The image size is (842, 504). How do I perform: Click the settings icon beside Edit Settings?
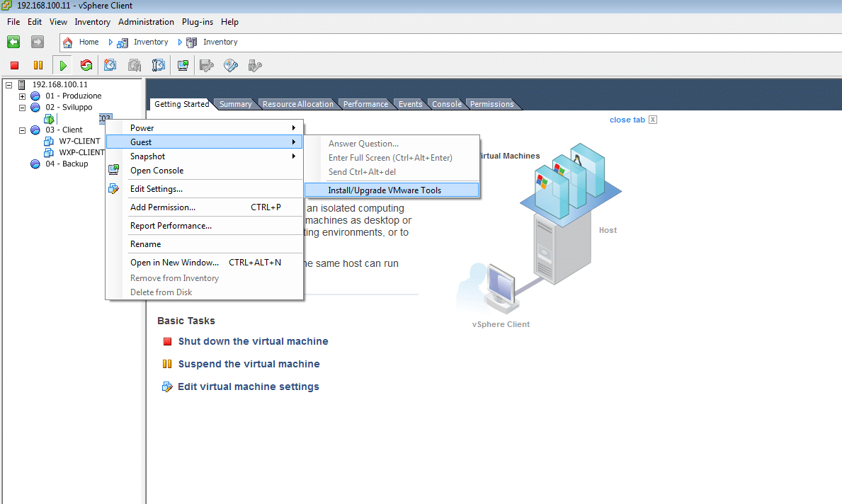114,188
